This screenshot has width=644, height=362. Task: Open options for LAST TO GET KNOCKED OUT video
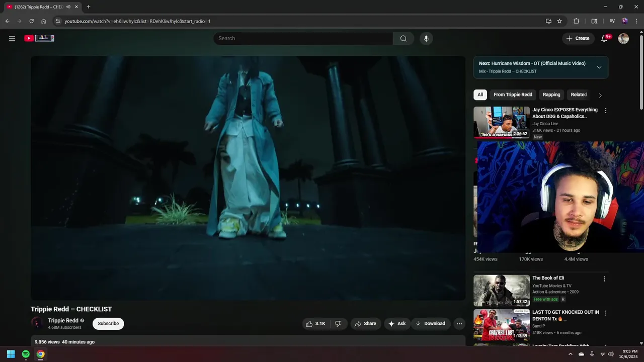click(x=606, y=313)
